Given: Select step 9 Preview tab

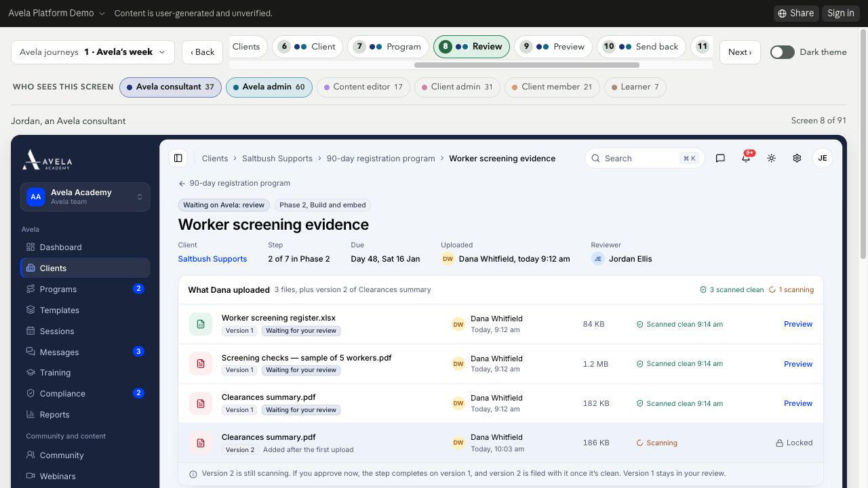Looking at the screenshot, I should click(553, 47).
